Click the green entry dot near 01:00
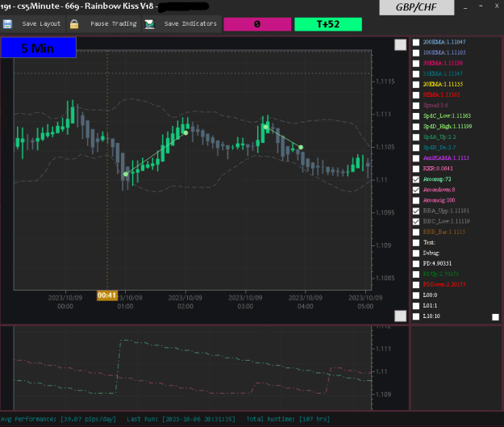 [126, 174]
